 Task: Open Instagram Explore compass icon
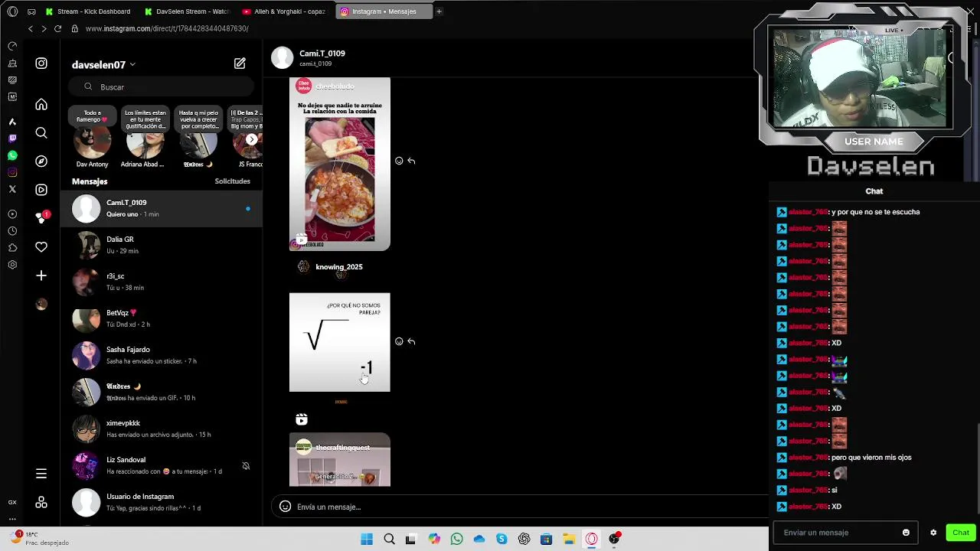(x=41, y=161)
